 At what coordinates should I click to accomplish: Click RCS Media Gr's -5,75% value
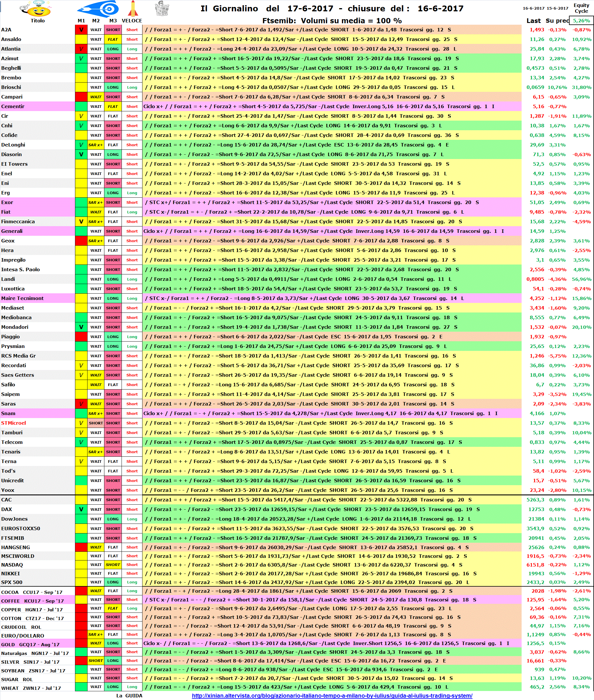[557, 356]
